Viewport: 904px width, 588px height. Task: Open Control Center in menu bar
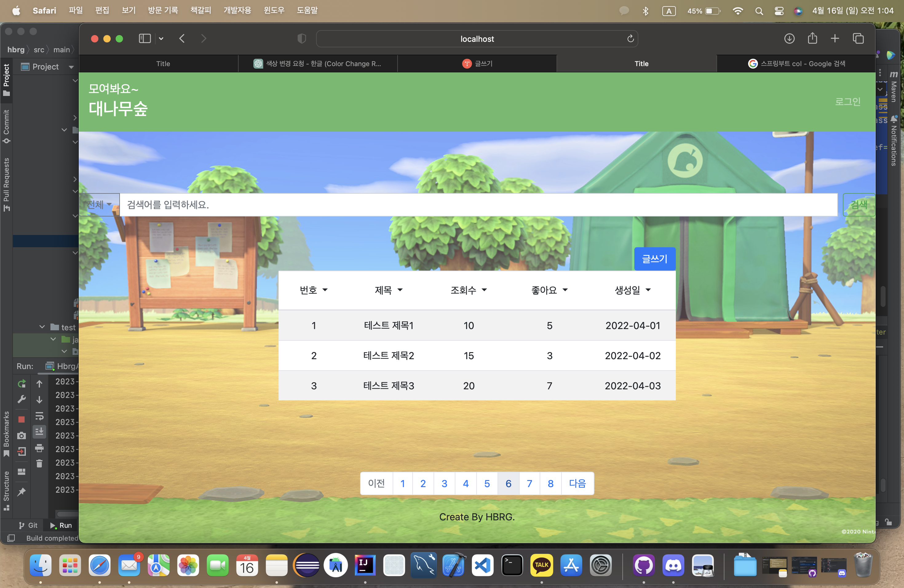coord(779,11)
